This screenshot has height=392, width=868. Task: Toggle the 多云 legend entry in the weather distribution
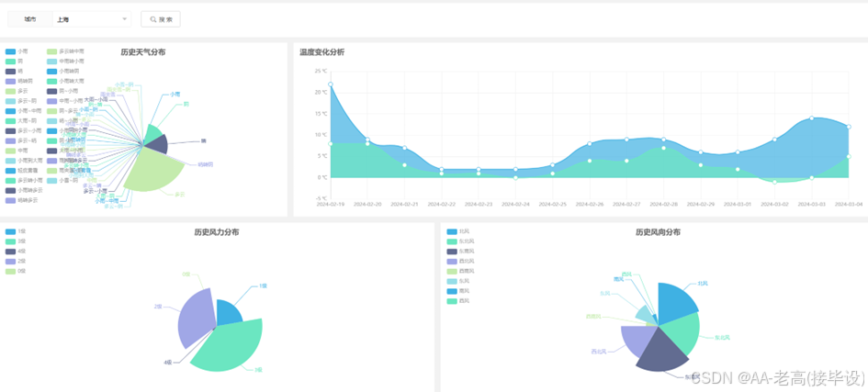[x=17, y=91]
